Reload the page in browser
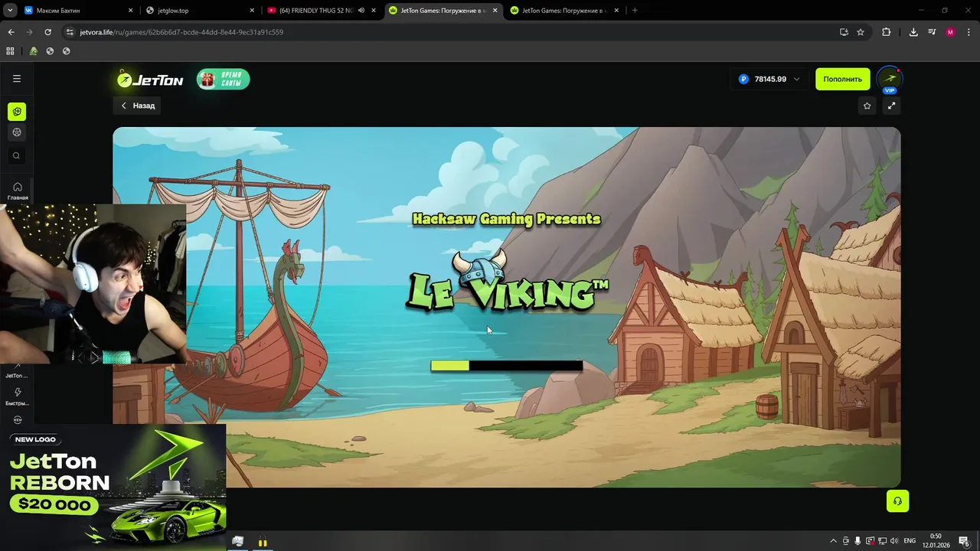 pos(47,32)
